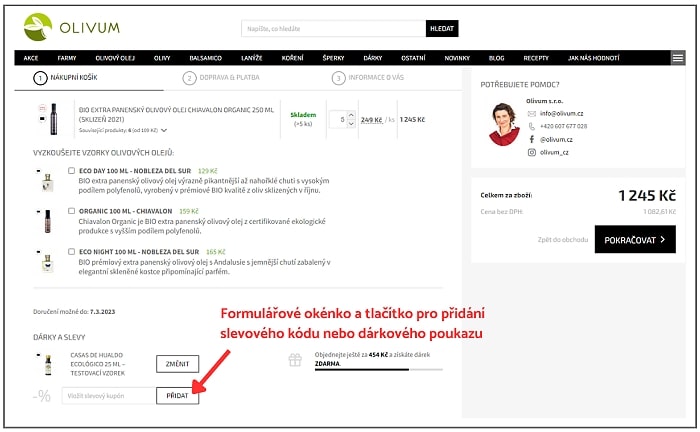Open the olivum_cz Instagram link

pos(554,152)
